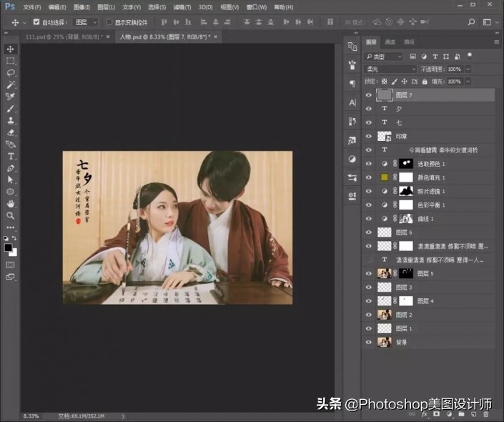Open the 窗口(W) menu
This screenshot has height=422, width=504.
coord(257,7)
